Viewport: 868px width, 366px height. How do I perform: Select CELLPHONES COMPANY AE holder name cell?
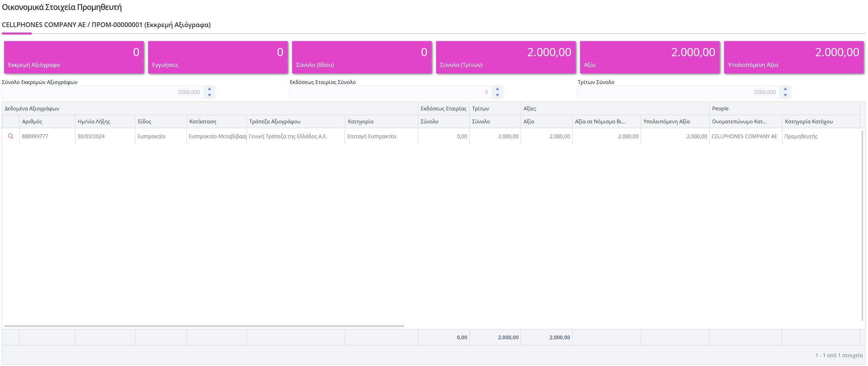(746, 136)
